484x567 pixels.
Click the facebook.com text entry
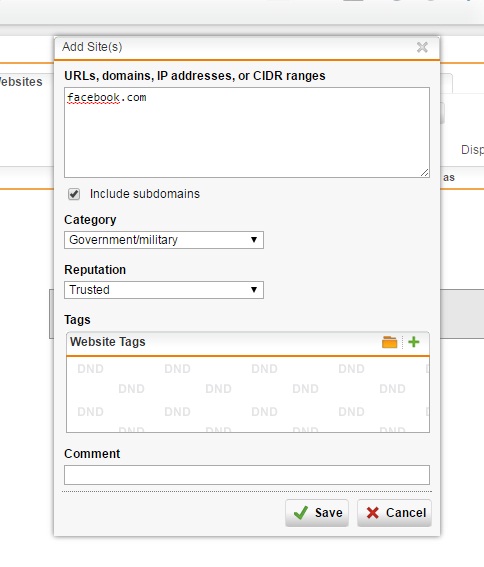[107, 97]
